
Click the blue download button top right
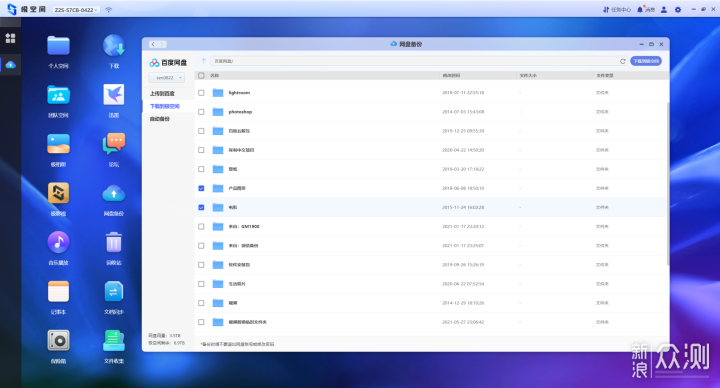pos(646,61)
